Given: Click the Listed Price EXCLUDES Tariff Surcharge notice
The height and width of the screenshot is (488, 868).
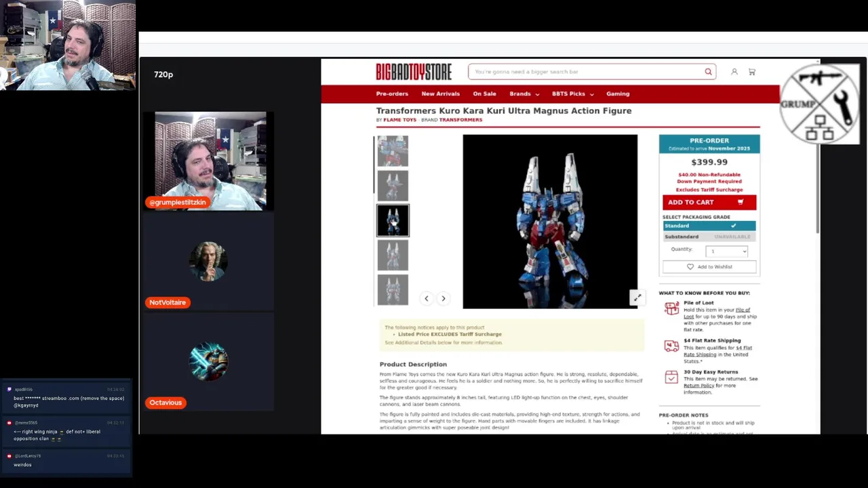Looking at the screenshot, I should (x=450, y=334).
